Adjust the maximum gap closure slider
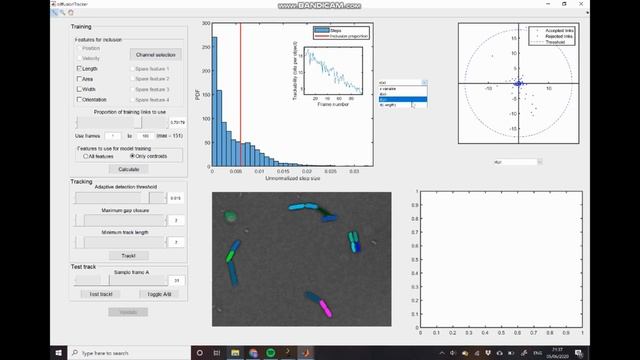 [121, 220]
